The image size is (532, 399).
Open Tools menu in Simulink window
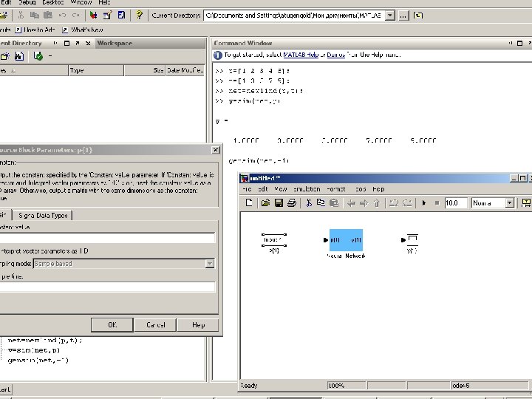coord(361,189)
